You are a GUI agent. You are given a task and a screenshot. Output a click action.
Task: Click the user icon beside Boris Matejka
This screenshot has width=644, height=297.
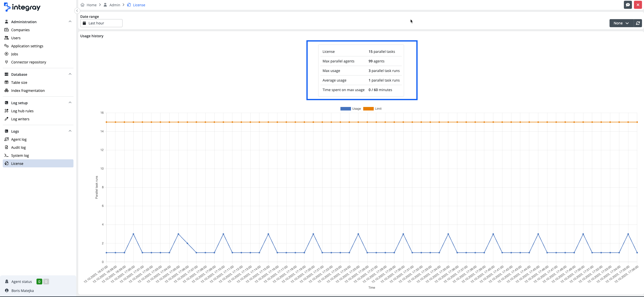(7, 290)
